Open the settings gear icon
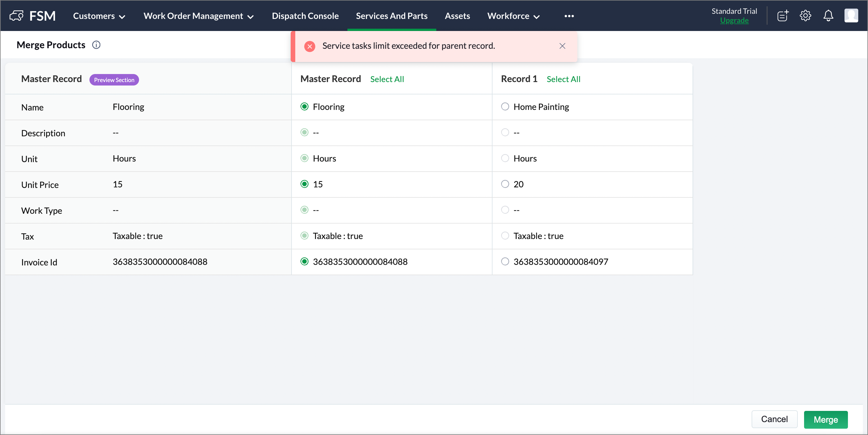The height and width of the screenshot is (435, 868). pos(805,16)
